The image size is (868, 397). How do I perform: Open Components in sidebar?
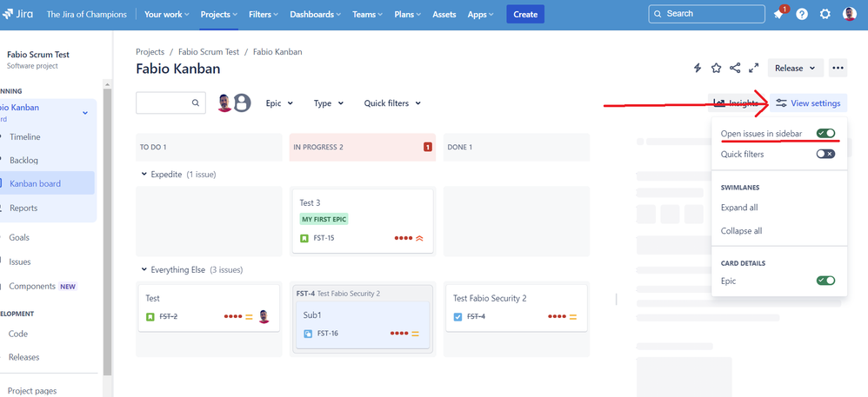click(x=32, y=286)
